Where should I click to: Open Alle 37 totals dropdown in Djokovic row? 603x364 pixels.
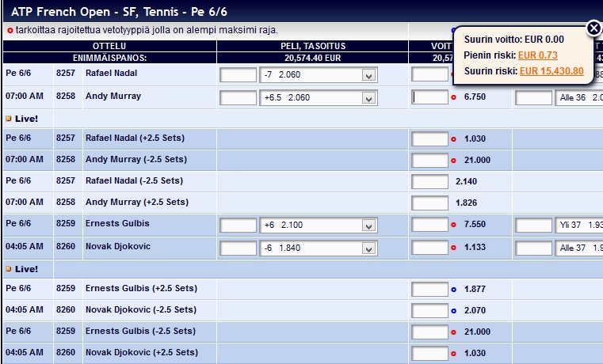[578, 248]
